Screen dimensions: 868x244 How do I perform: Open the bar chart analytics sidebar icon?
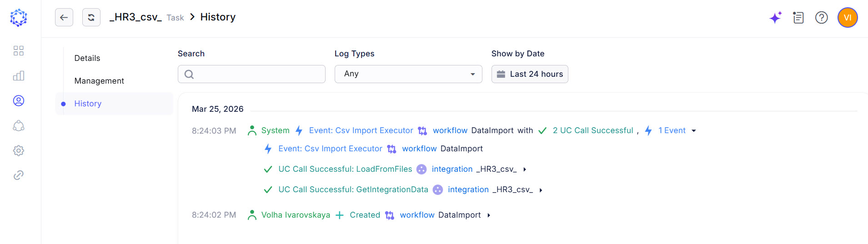click(x=19, y=75)
